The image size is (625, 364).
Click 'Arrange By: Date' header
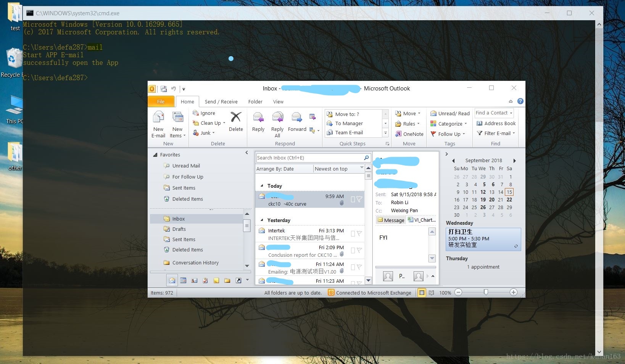point(284,169)
